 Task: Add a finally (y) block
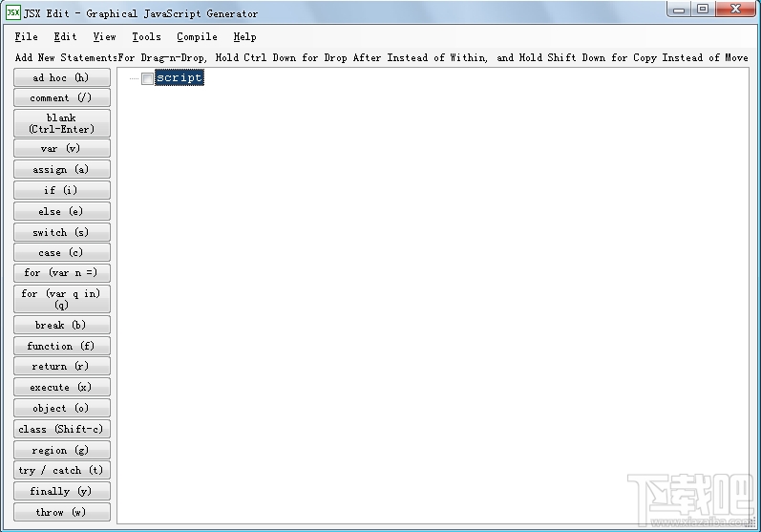tap(62, 491)
